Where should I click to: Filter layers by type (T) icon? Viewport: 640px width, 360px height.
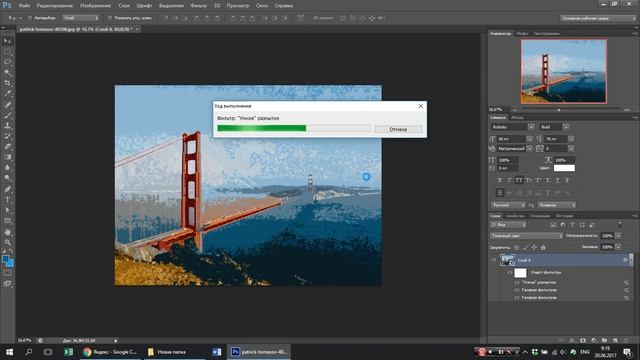coord(572,225)
